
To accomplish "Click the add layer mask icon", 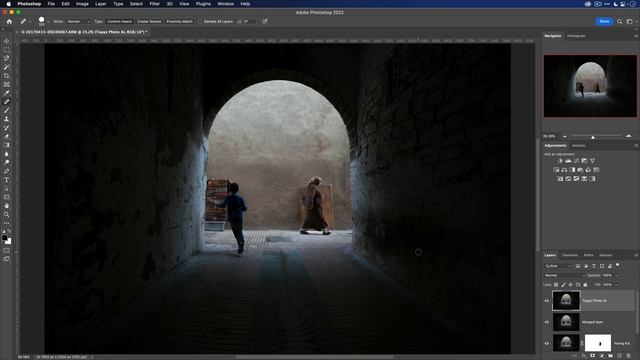I will click(592, 356).
